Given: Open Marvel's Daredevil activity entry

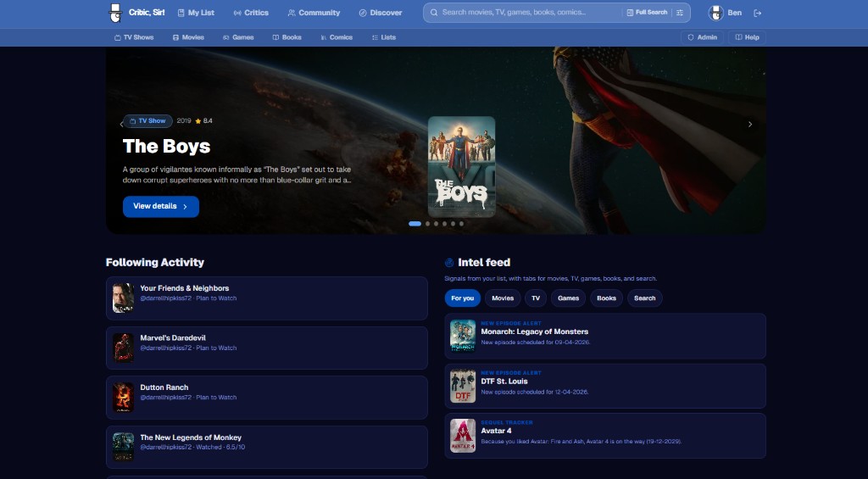Looking at the screenshot, I should point(266,343).
